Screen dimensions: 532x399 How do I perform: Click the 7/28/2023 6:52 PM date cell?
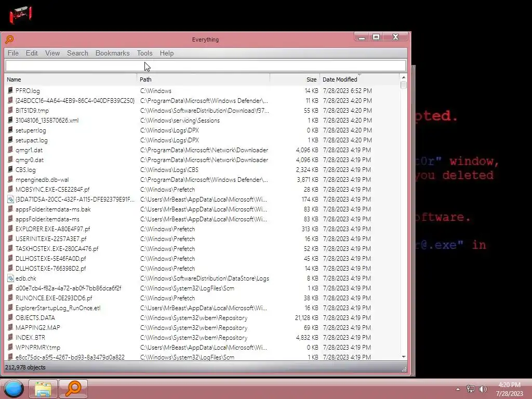[x=347, y=90]
